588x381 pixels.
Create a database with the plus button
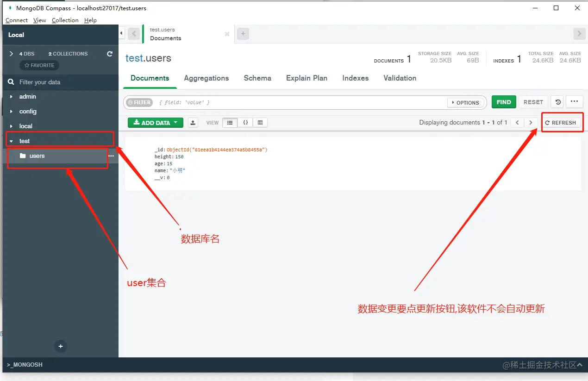[61, 346]
